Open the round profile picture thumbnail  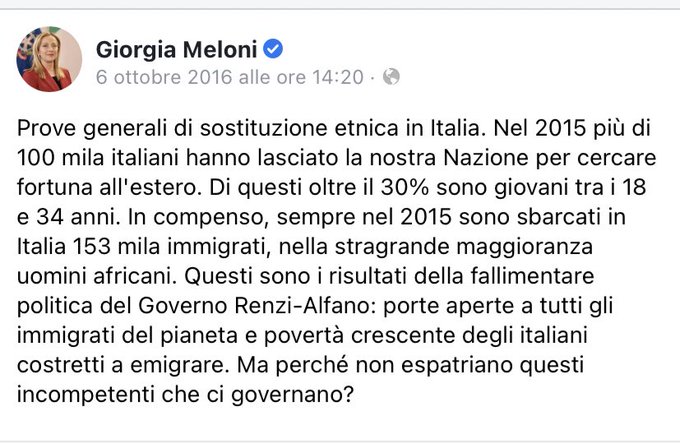point(49,59)
